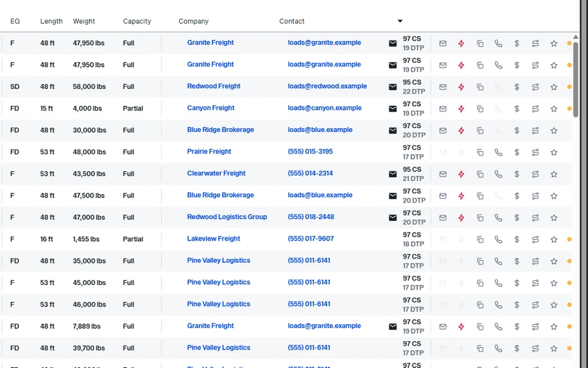The width and height of the screenshot is (588, 368).
Task: Click the vertical scrollbar thumb
Action: tap(576, 79)
